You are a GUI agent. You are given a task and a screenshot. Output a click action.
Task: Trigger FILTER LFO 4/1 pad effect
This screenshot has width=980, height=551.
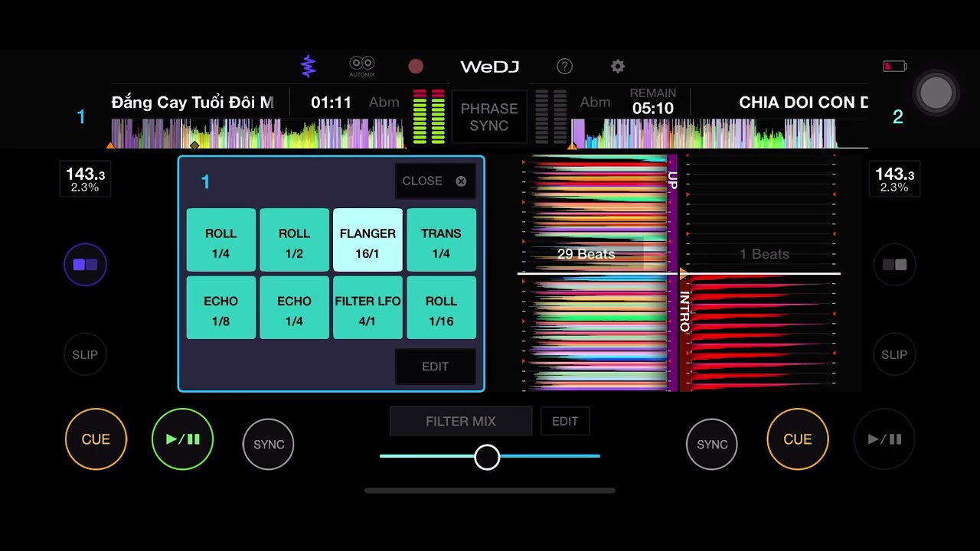[x=367, y=308]
